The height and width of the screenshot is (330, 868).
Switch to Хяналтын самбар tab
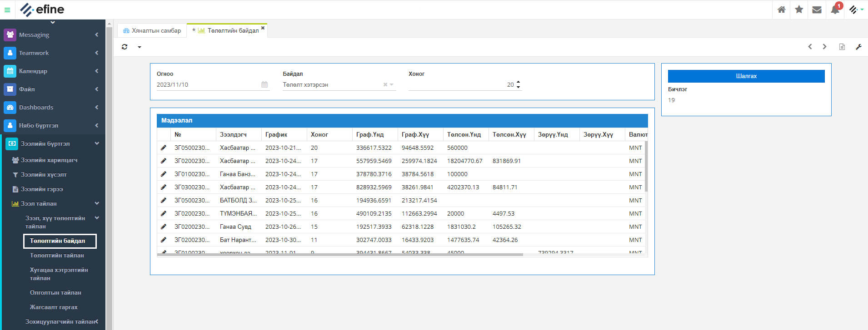click(x=152, y=30)
